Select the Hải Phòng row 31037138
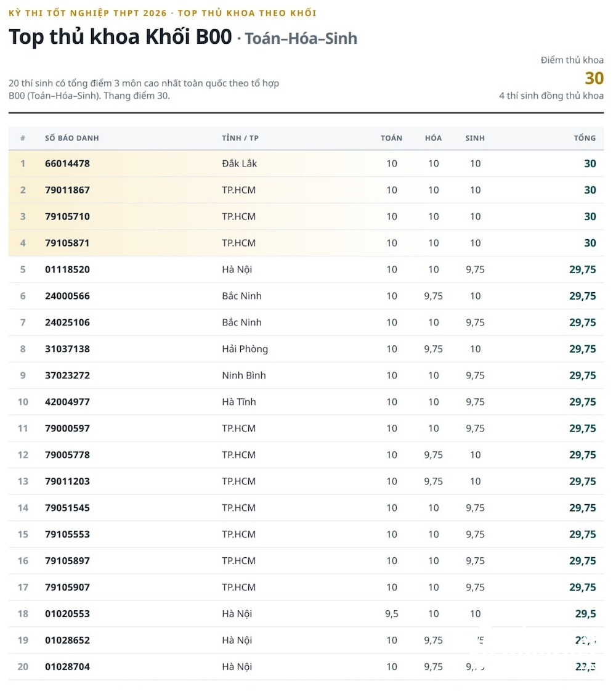 coord(306,349)
